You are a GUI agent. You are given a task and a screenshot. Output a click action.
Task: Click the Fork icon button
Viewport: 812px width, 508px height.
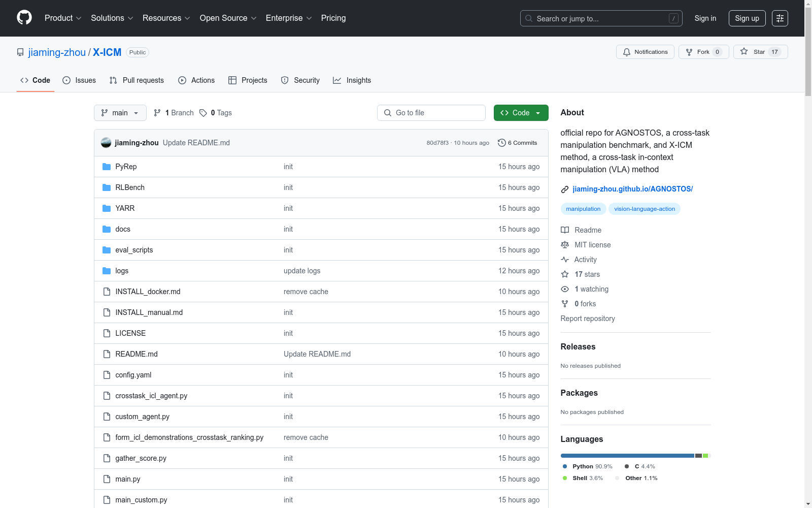[689, 52]
